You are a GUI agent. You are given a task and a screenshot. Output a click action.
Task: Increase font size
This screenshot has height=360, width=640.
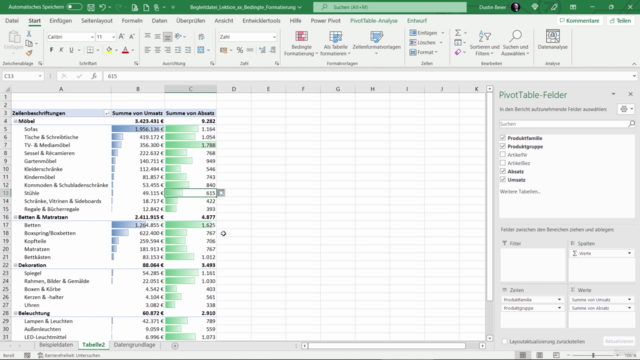coord(122,37)
